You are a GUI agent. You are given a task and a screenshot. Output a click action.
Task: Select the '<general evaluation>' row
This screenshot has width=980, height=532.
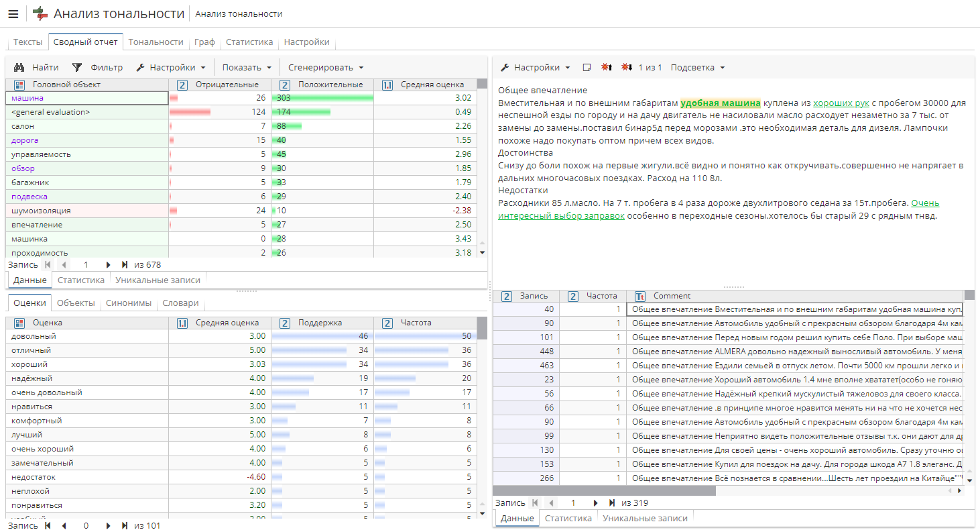[242, 112]
